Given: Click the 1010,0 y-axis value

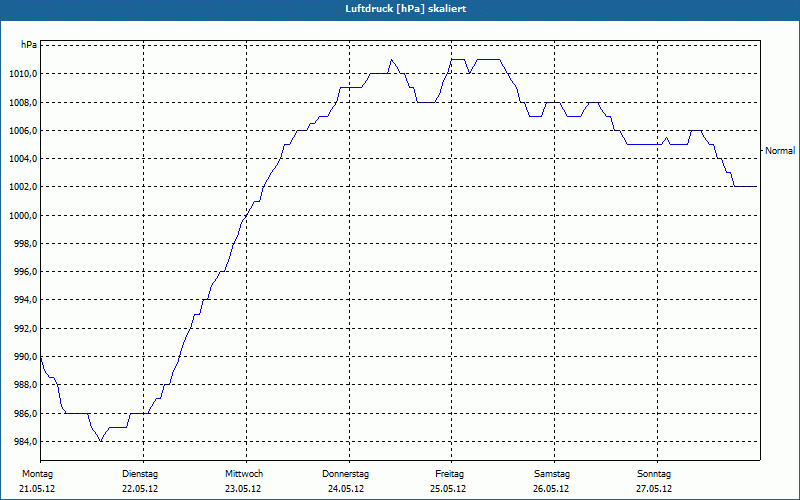Looking at the screenshot, I should (x=23, y=74).
